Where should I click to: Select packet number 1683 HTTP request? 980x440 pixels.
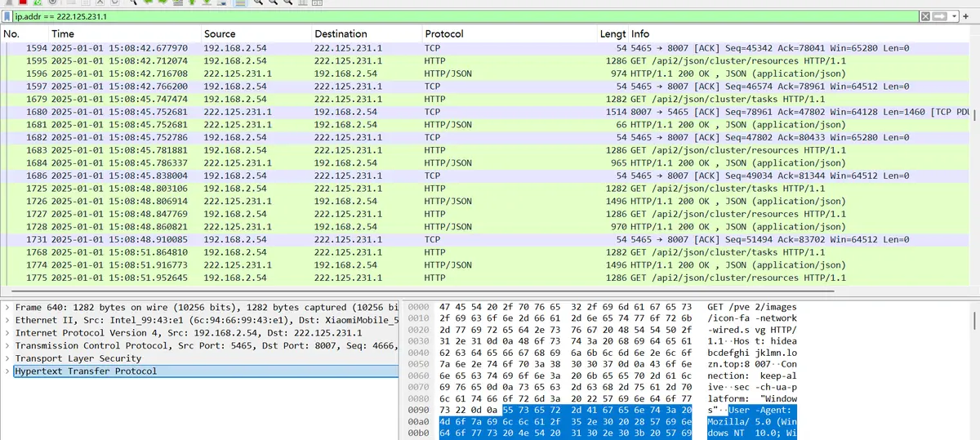[486, 150]
